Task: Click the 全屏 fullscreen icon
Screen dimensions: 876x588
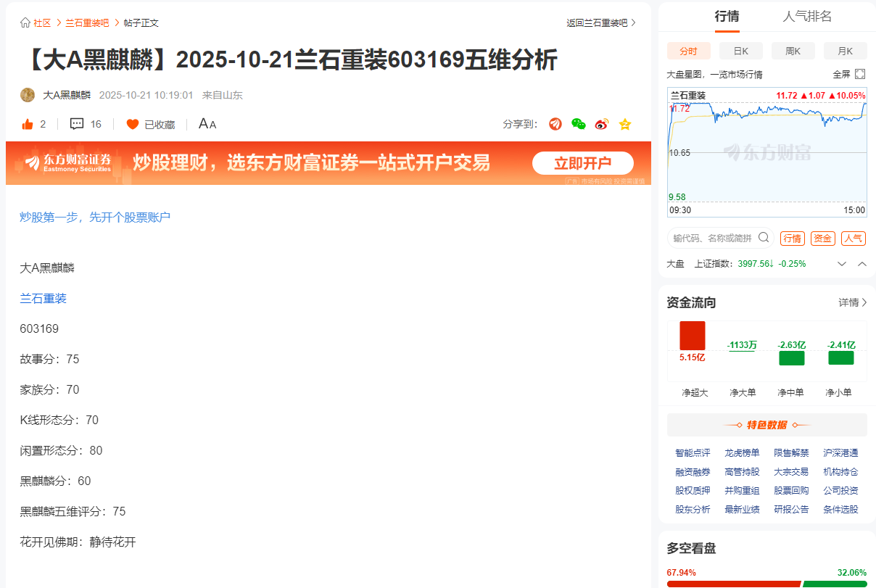Action: point(860,74)
